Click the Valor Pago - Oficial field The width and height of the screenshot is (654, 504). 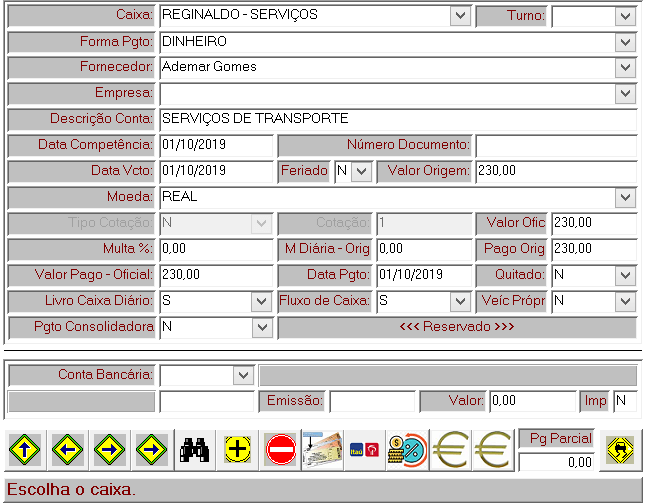tap(216, 275)
